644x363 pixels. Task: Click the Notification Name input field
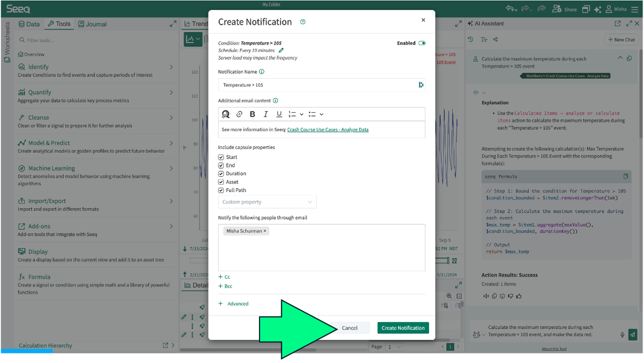[x=318, y=85]
